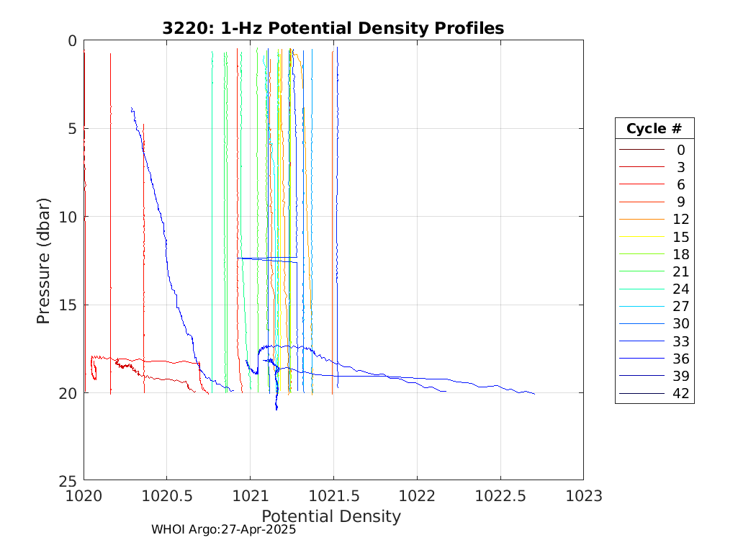Click the legend line sample for cycle 42
Screen dimensions: 756x540
click(x=642, y=394)
